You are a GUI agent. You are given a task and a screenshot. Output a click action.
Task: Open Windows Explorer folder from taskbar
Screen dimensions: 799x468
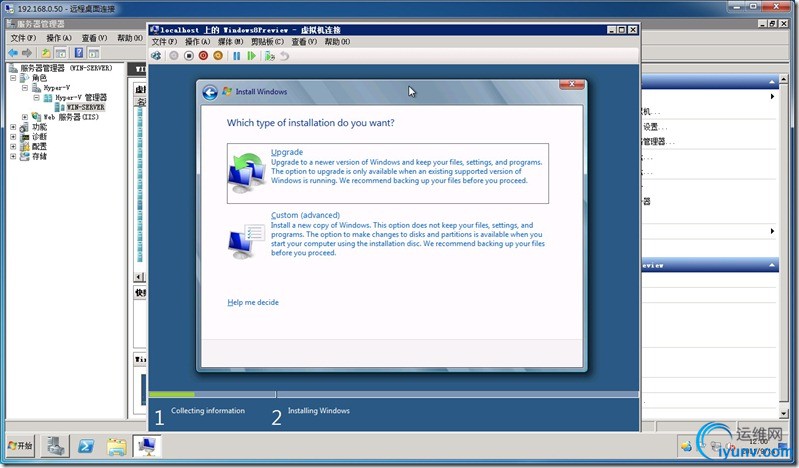(x=117, y=447)
